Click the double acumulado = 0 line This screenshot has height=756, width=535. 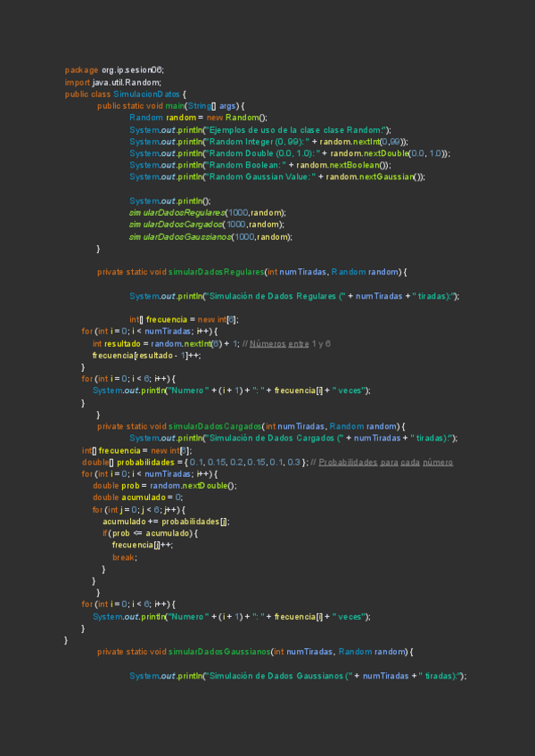(x=137, y=497)
